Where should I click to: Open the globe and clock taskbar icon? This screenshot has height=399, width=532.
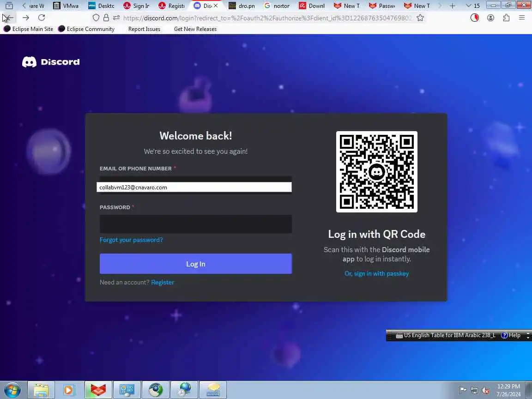click(184, 390)
